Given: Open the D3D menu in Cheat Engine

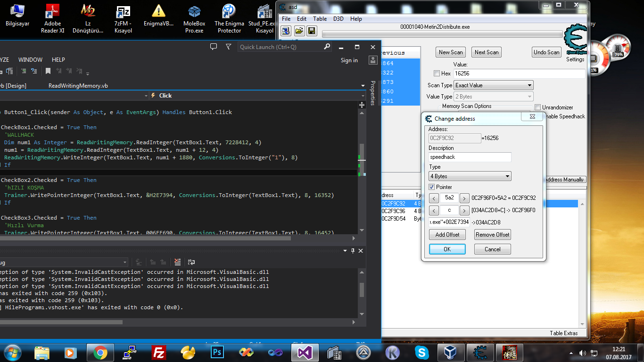Looking at the screenshot, I should click(x=339, y=19).
